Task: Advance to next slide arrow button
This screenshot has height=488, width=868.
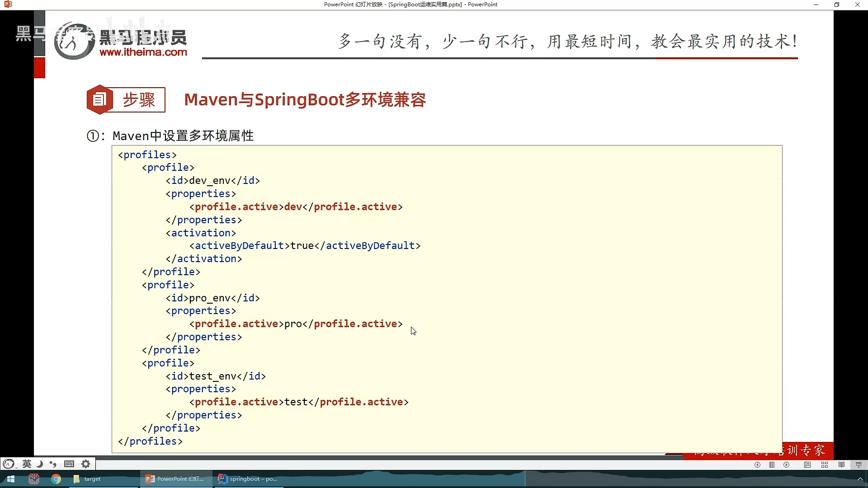Action: tap(787, 465)
